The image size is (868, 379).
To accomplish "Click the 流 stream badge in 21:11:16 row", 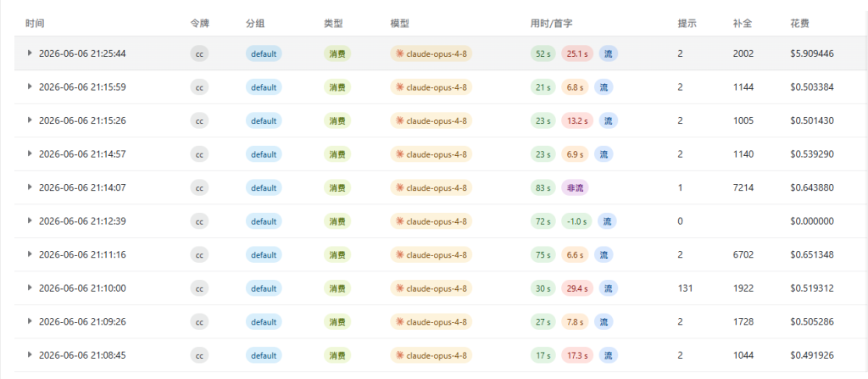I will point(604,255).
